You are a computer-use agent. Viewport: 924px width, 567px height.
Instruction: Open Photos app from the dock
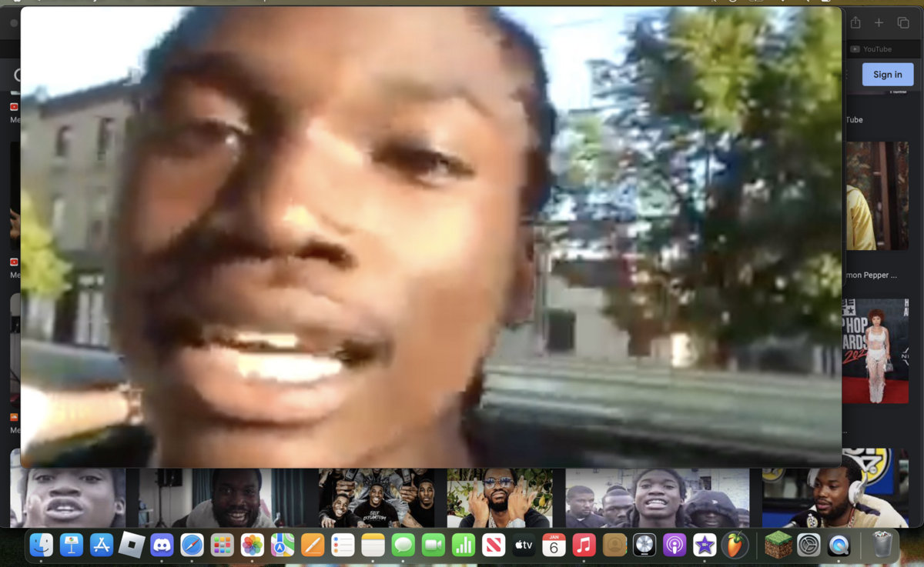click(x=253, y=545)
